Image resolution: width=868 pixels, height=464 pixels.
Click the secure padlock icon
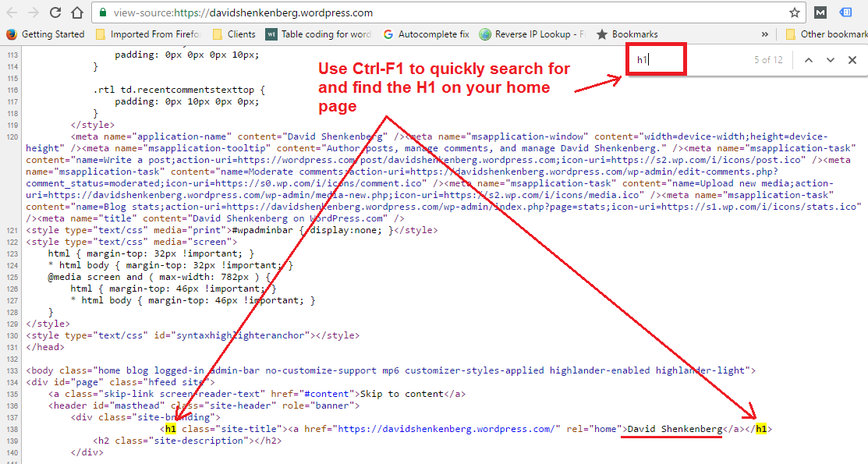pyautogui.click(x=102, y=12)
